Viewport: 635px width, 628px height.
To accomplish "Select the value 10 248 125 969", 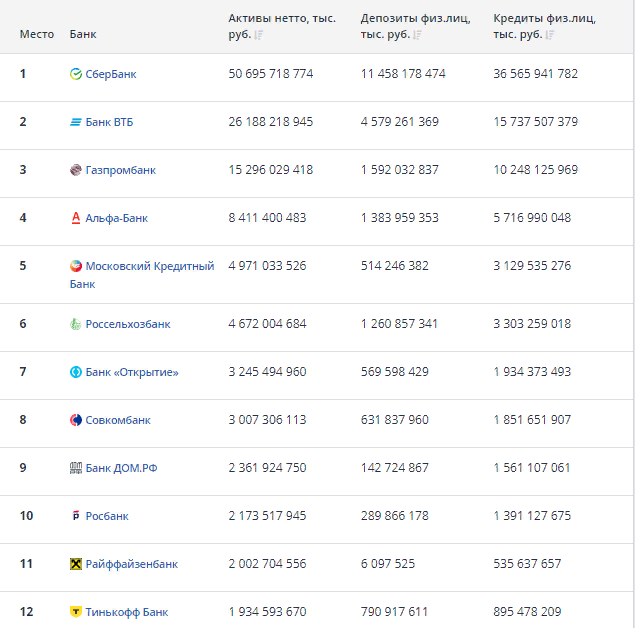I will tap(535, 170).
